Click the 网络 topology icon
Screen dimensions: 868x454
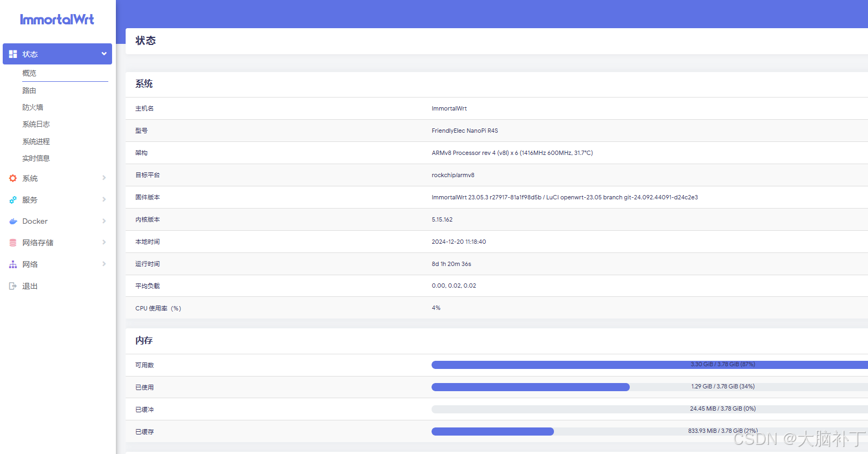pos(13,264)
